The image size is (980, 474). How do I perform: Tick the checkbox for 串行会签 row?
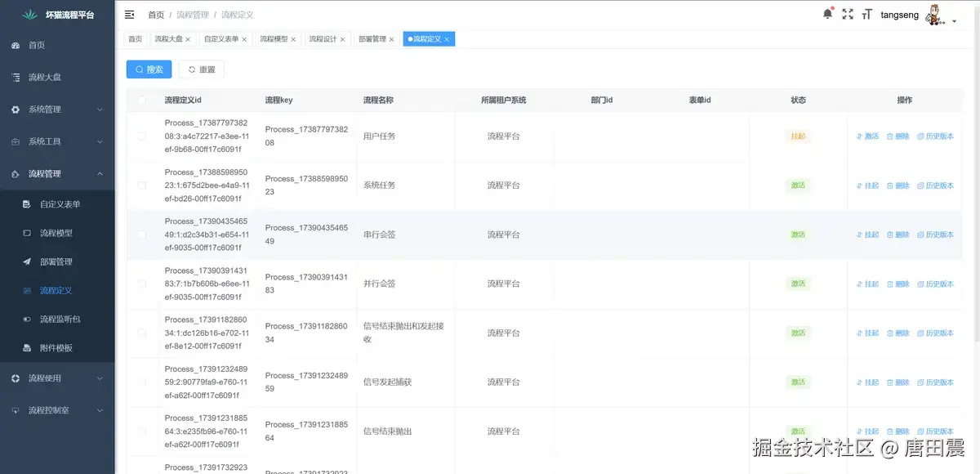tap(142, 235)
